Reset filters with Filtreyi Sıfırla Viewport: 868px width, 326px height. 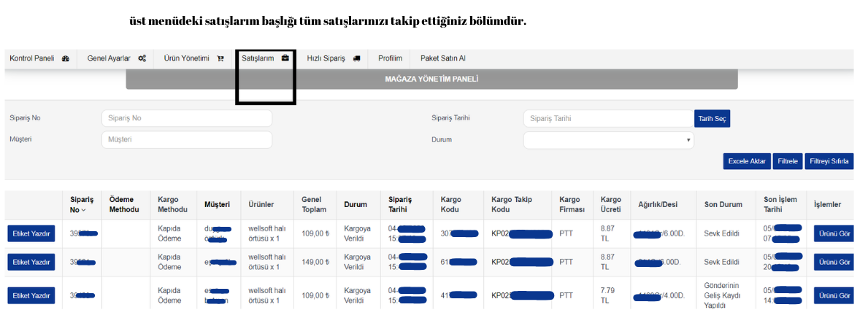(829, 161)
